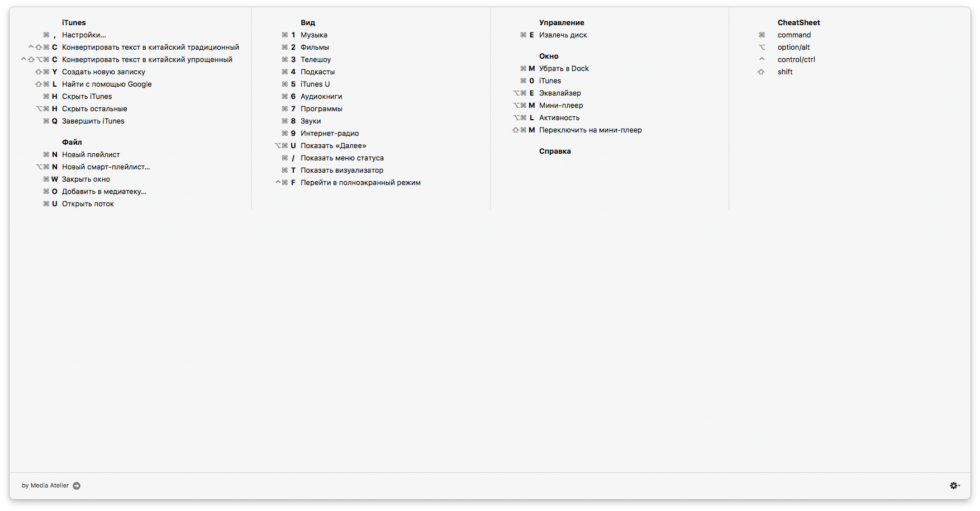Click Переключить на мини-плеер
980x511 pixels.
click(x=591, y=130)
